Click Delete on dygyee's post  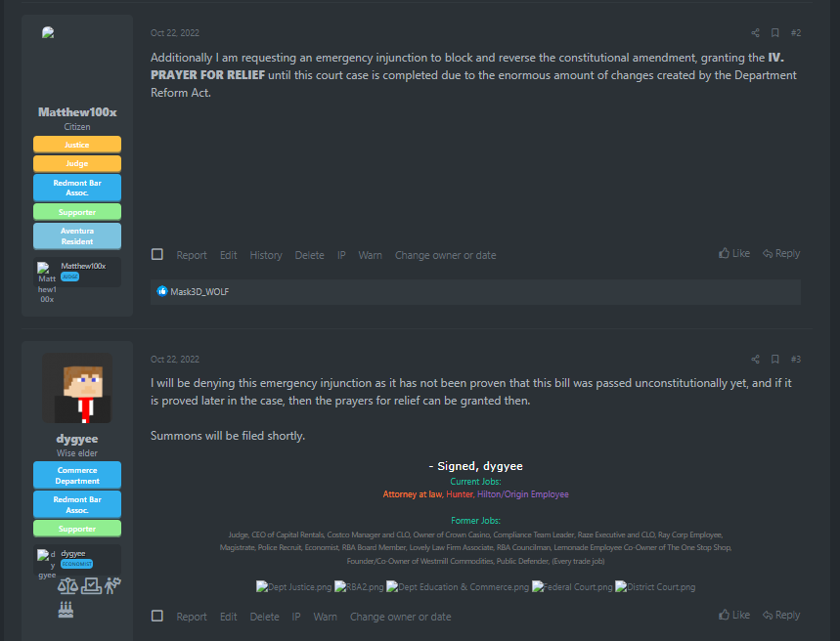[x=264, y=617]
